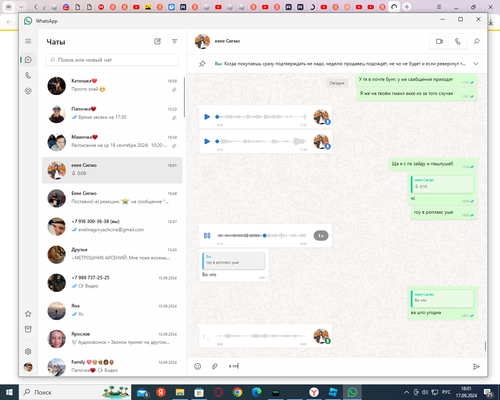Open chat Яна
Image resolution: width=500 pixels, height=400 pixels.
tap(112, 311)
